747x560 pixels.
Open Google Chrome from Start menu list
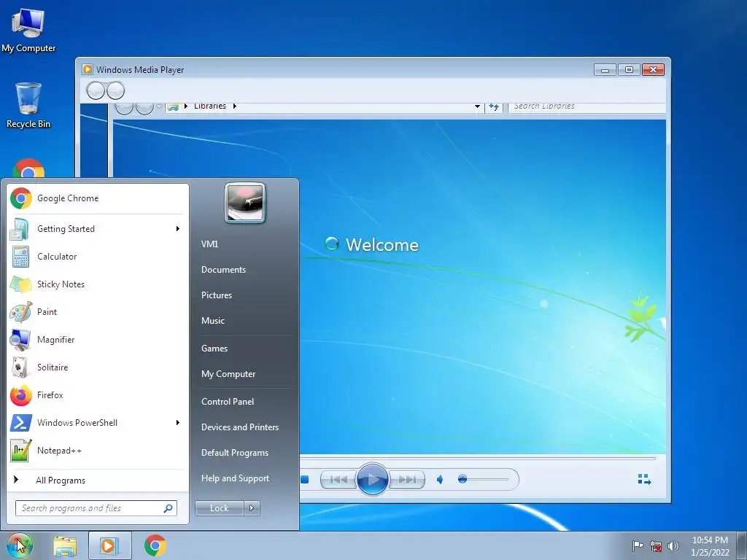98,198
